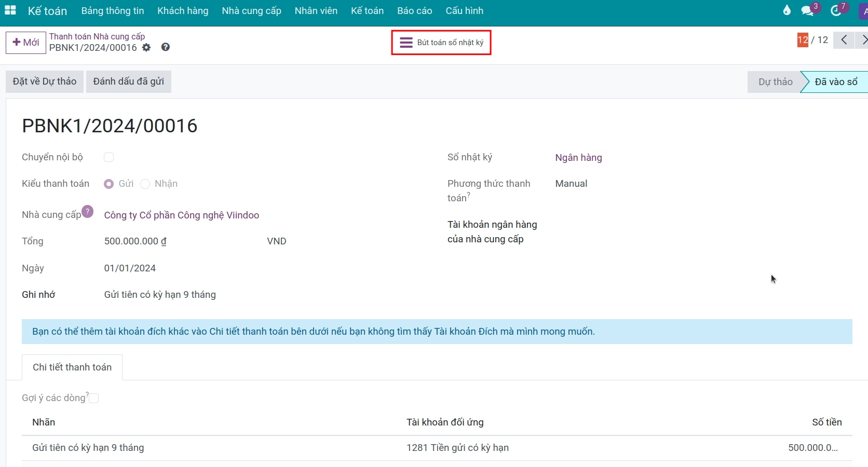Select the Nhận payment type radio
The width and height of the screenshot is (868, 467).
[145, 184]
